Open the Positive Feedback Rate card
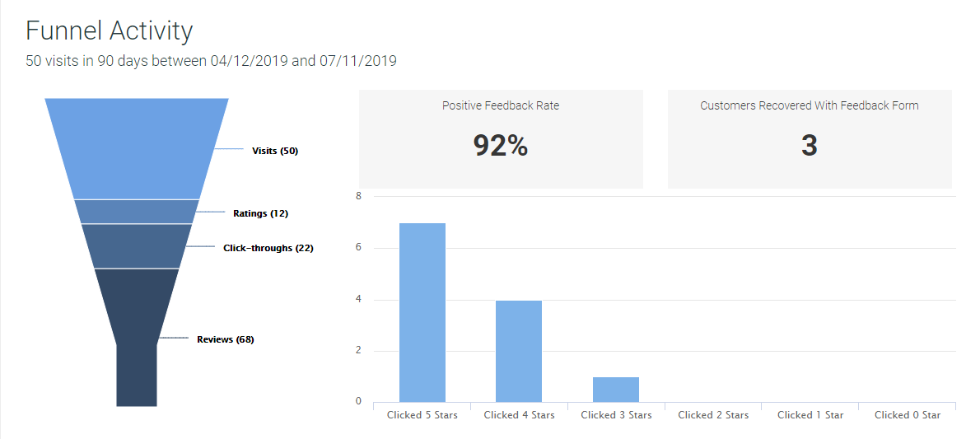980x439 pixels. point(501,139)
